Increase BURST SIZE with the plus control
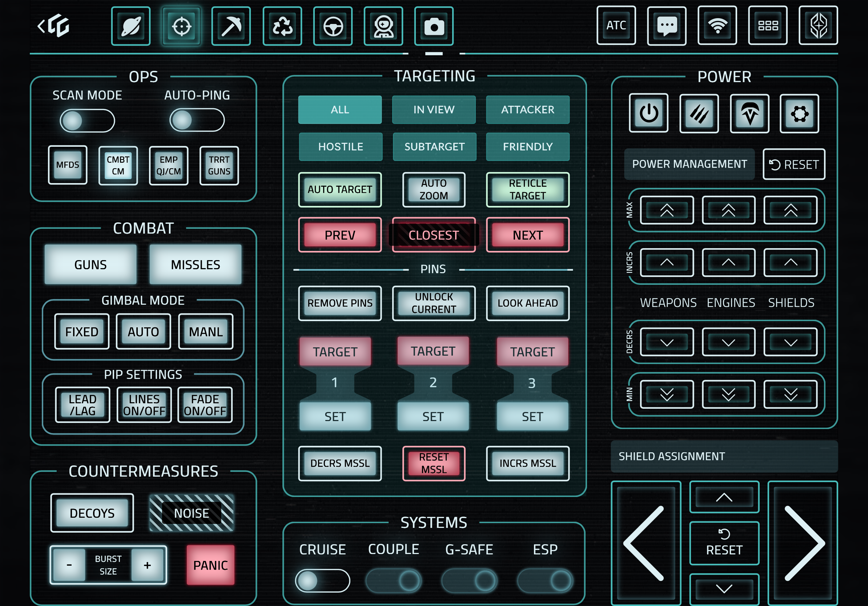The width and height of the screenshot is (868, 606). coord(147,565)
